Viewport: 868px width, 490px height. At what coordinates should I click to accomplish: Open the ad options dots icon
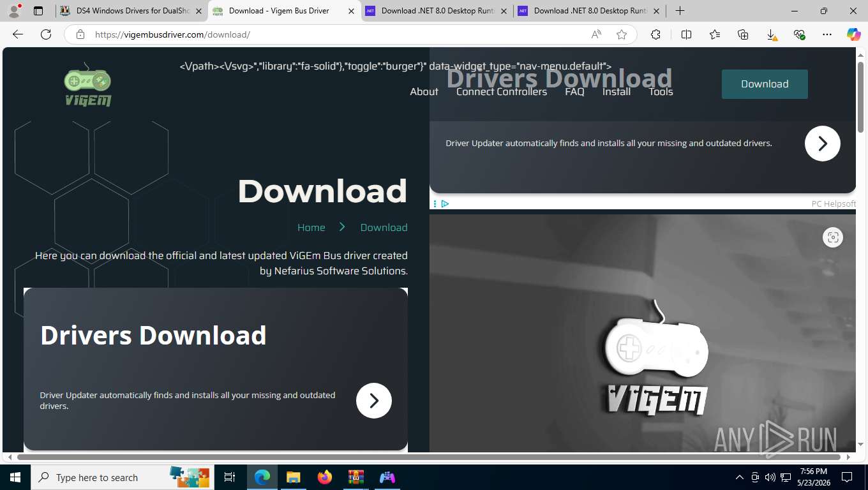tap(435, 204)
